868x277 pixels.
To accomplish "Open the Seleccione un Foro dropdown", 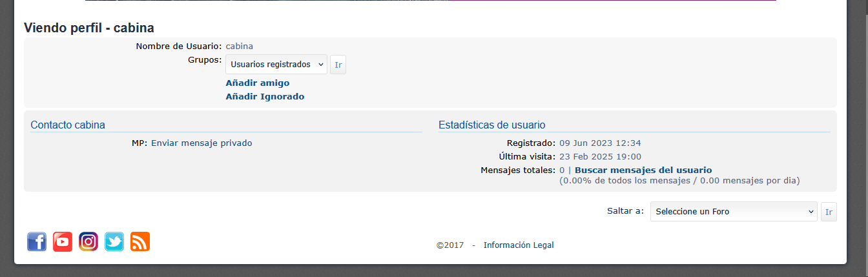I will tap(734, 212).
